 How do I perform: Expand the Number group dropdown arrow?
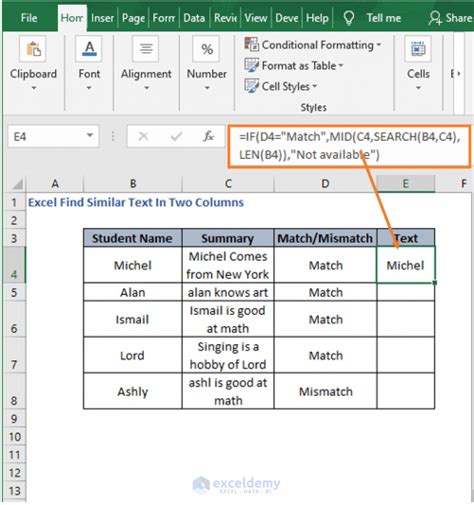(207, 88)
